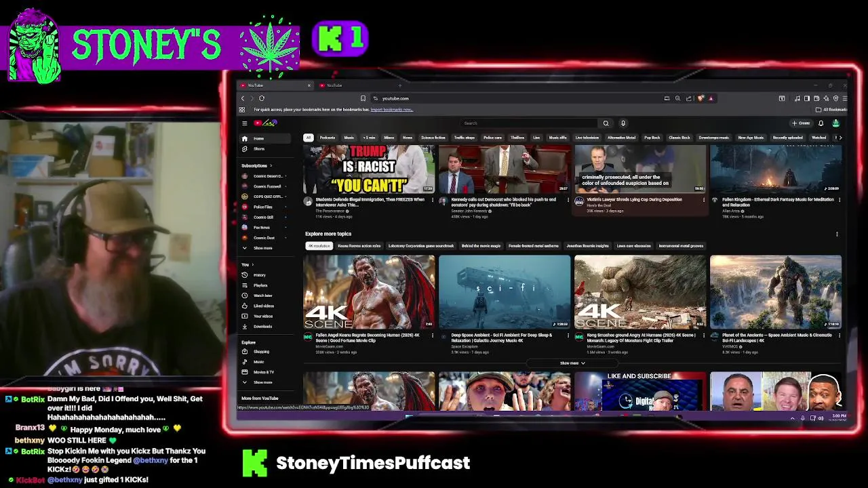868x488 pixels.
Task: Click the share icon in address bar
Action: coord(689,98)
